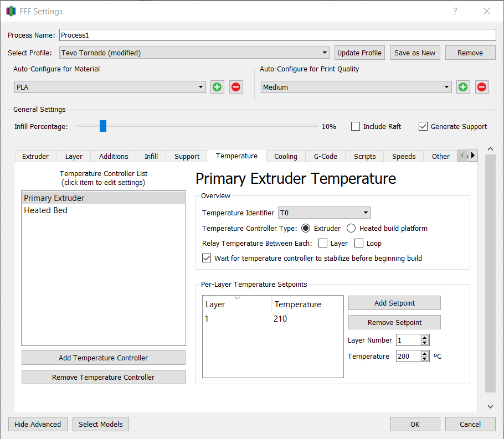
Task: Switch to the Support tab
Action: tap(187, 157)
